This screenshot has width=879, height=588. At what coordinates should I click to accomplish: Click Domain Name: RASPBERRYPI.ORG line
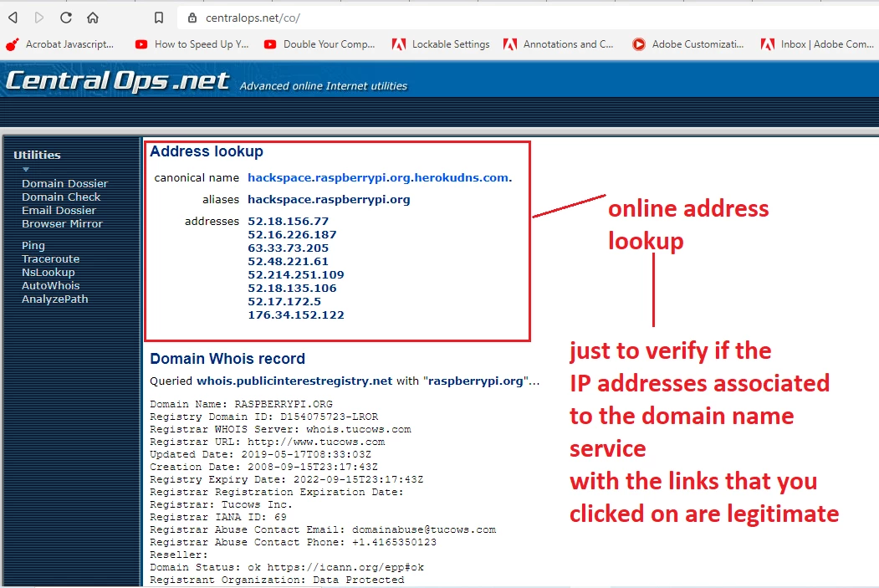click(241, 404)
